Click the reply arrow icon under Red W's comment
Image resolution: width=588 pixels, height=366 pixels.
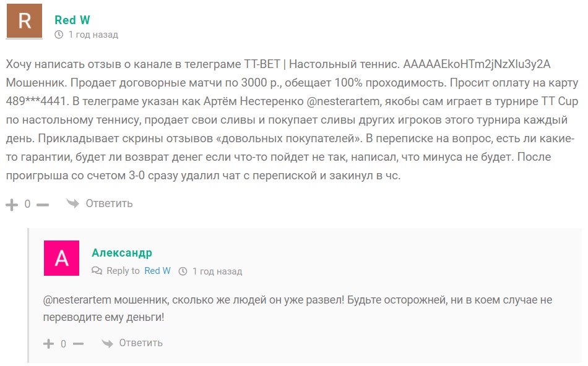tap(72, 203)
